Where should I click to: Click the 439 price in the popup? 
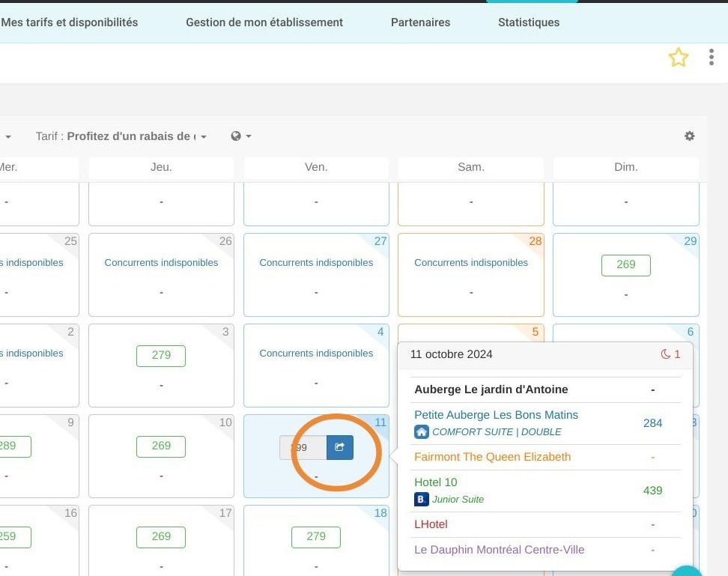click(652, 491)
